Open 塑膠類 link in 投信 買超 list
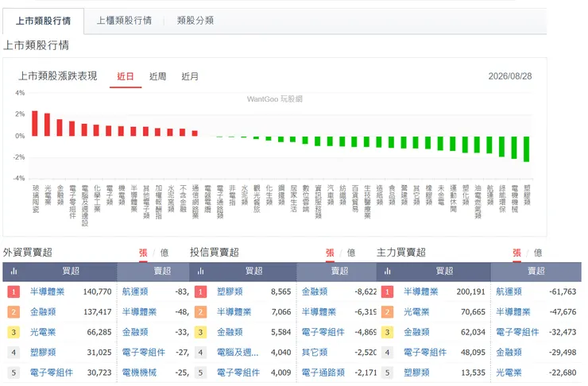 coord(230,291)
